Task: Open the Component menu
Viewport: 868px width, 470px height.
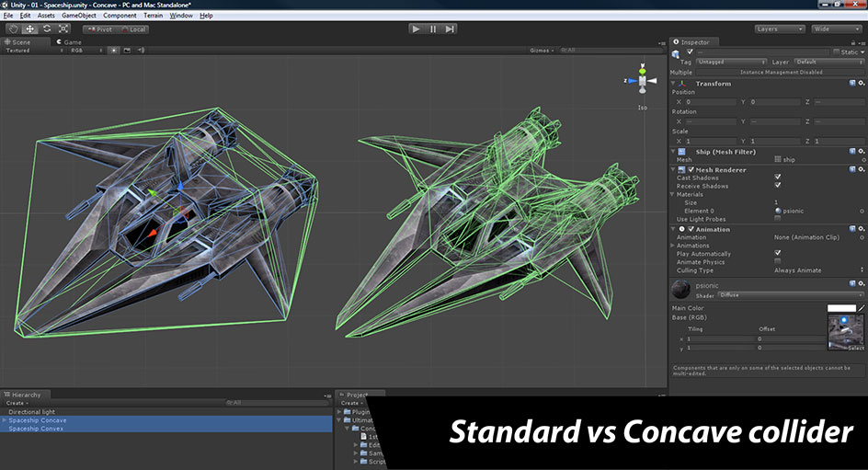Action: point(120,16)
